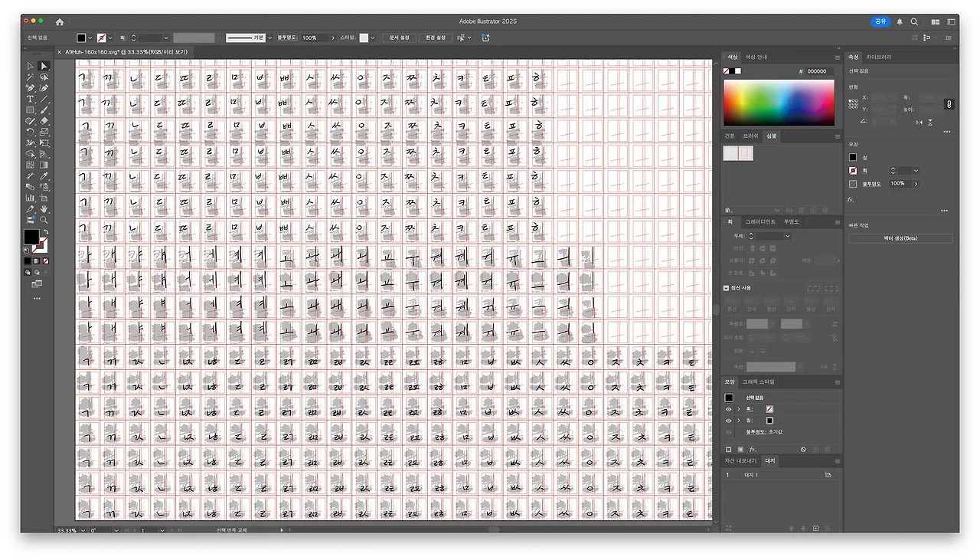Screen dimensions: 980x560
Task: Switch to the 그레이디언트 tab
Action: 760,221
